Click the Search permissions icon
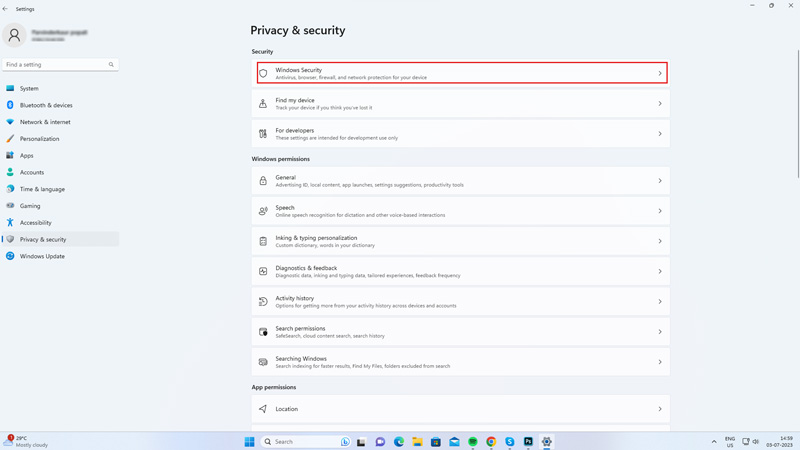The image size is (800, 450). click(x=263, y=332)
